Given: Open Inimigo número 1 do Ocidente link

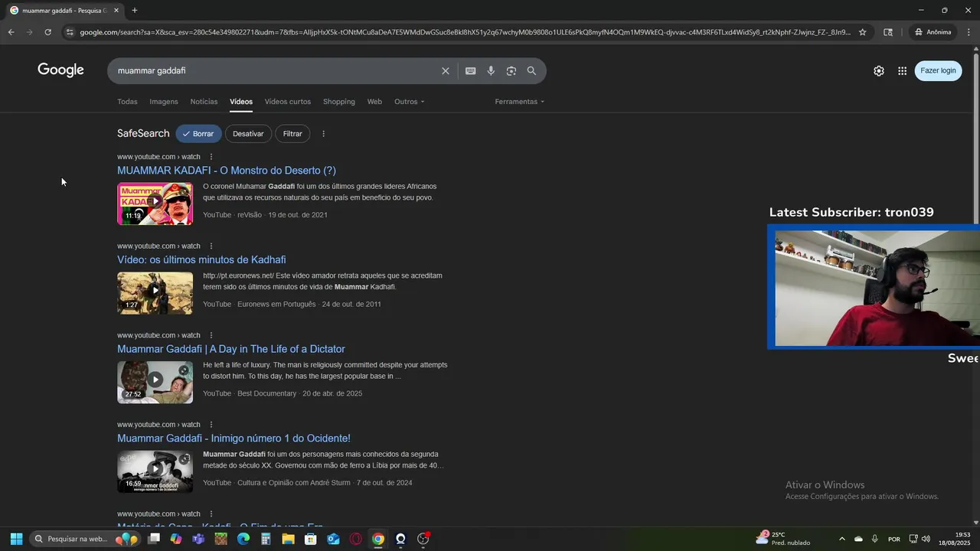Looking at the screenshot, I should point(234,439).
